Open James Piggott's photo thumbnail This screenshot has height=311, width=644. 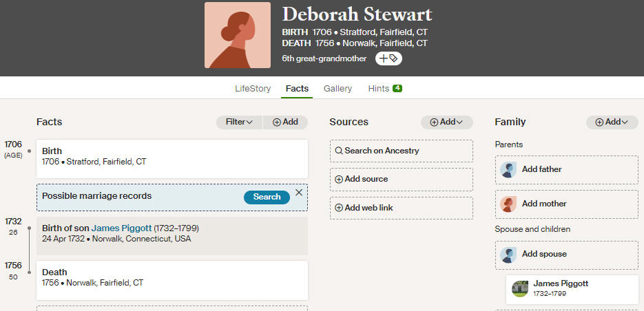520,289
